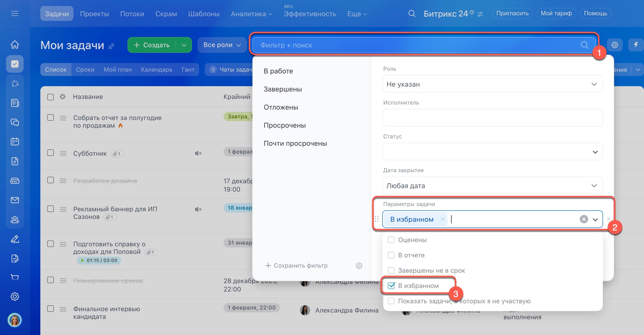Open the hamburger menu icon
644x335 pixels.
[x=15, y=13]
